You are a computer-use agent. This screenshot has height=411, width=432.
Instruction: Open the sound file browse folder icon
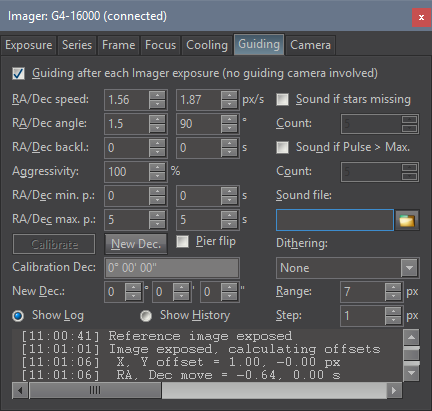click(x=407, y=220)
